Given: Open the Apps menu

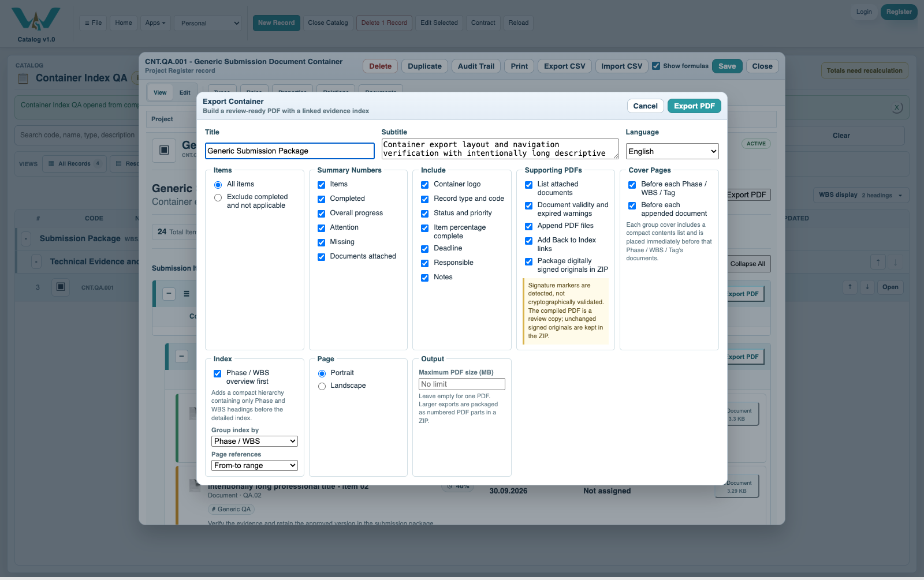Looking at the screenshot, I should tap(155, 23).
